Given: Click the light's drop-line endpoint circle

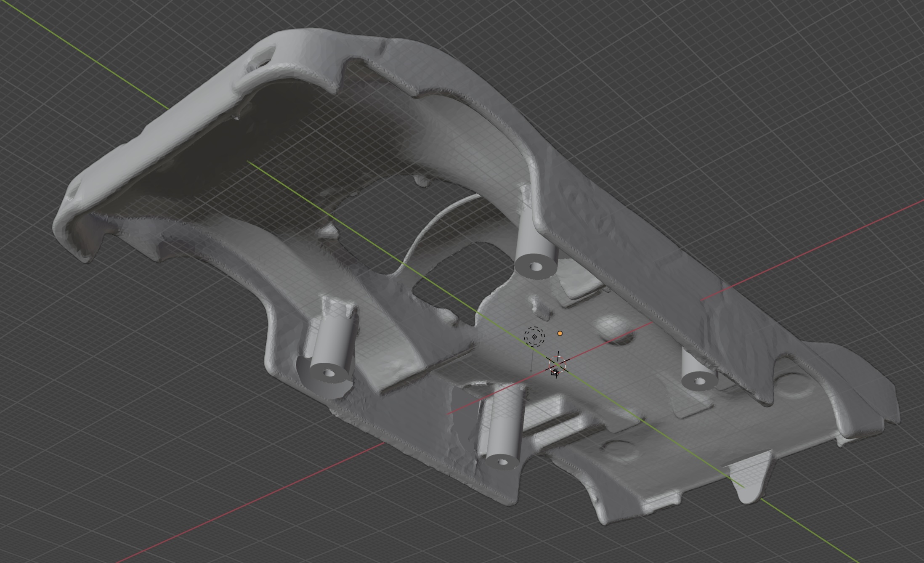Looking at the screenshot, I should pyautogui.click(x=531, y=372).
